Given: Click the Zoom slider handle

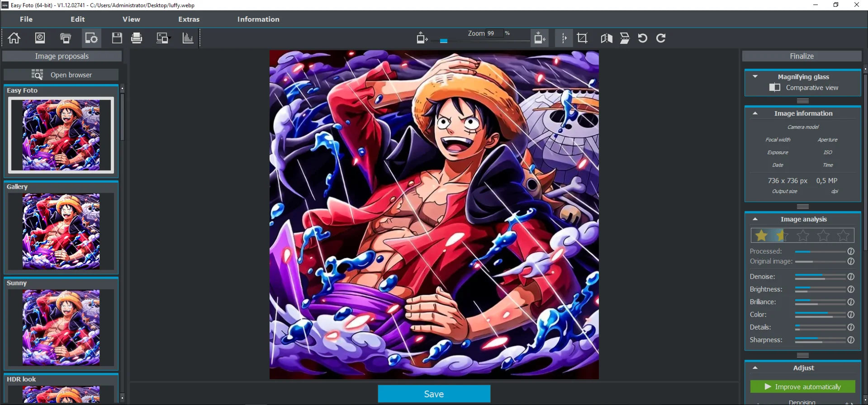Looking at the screenshot, I should tap(444, 41).
